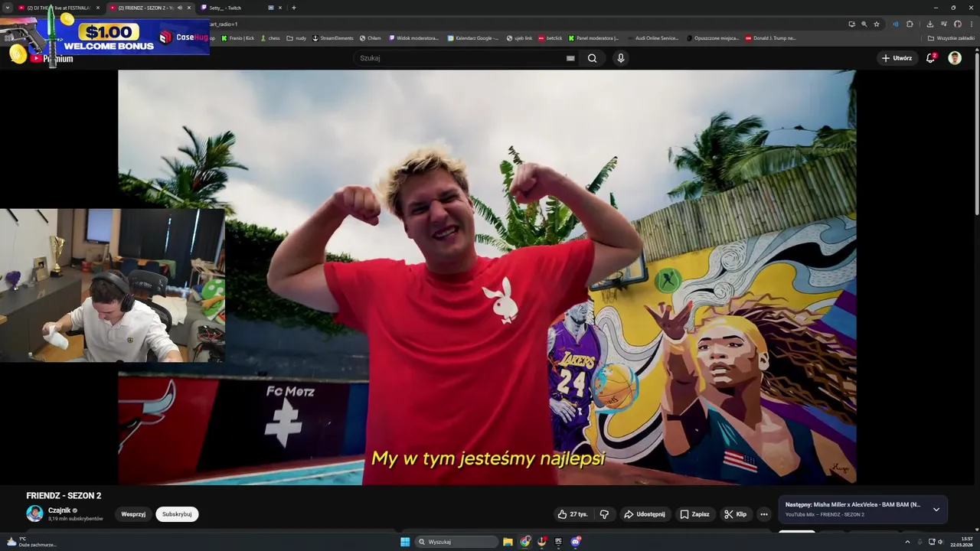The height and width of the screenshot is (551, 980).
Task: Open the Chrome three-dot menu
Action: point(971,24)
